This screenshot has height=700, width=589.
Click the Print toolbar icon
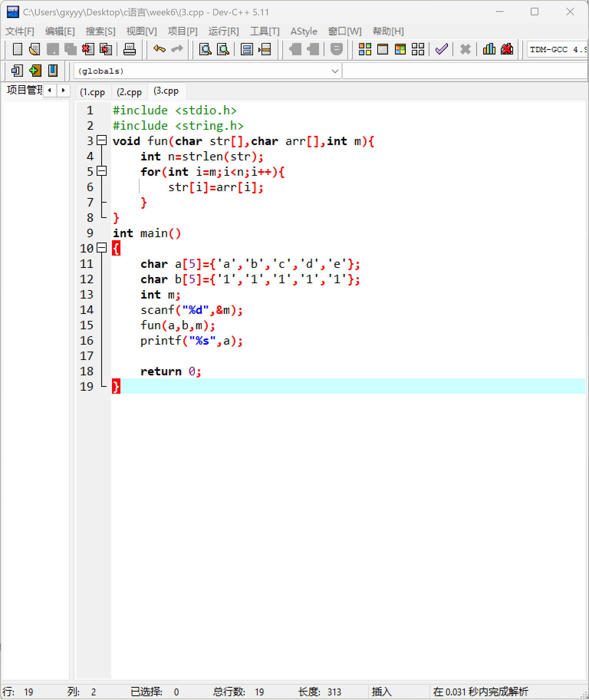(x=129, y=49)
